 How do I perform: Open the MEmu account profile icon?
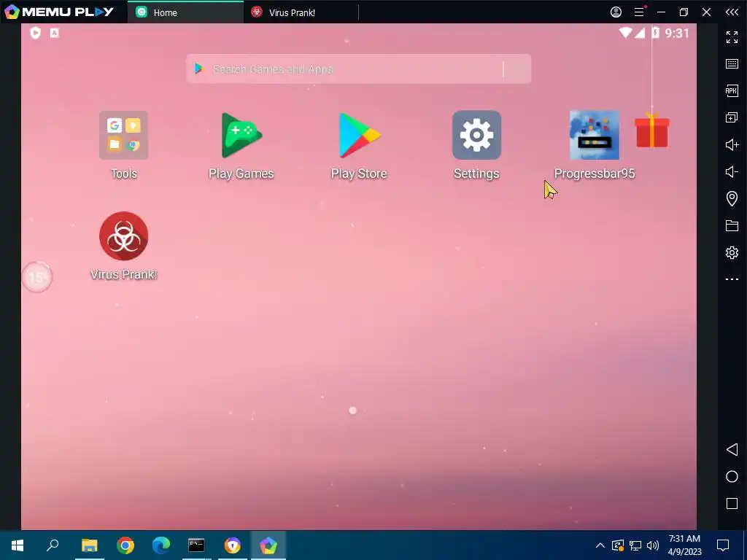[616, 12]
